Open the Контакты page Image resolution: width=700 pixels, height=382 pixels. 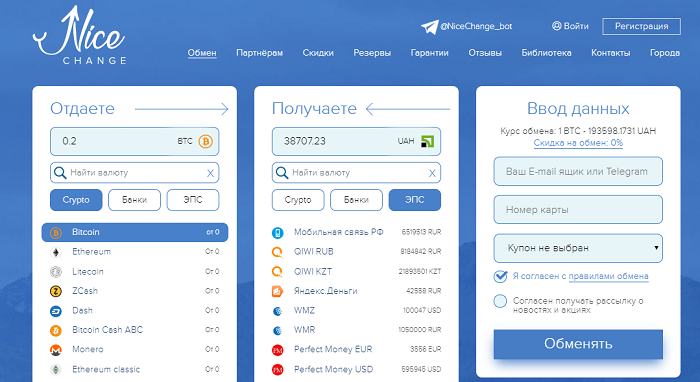pyautogui.click(x=611, y=53)
